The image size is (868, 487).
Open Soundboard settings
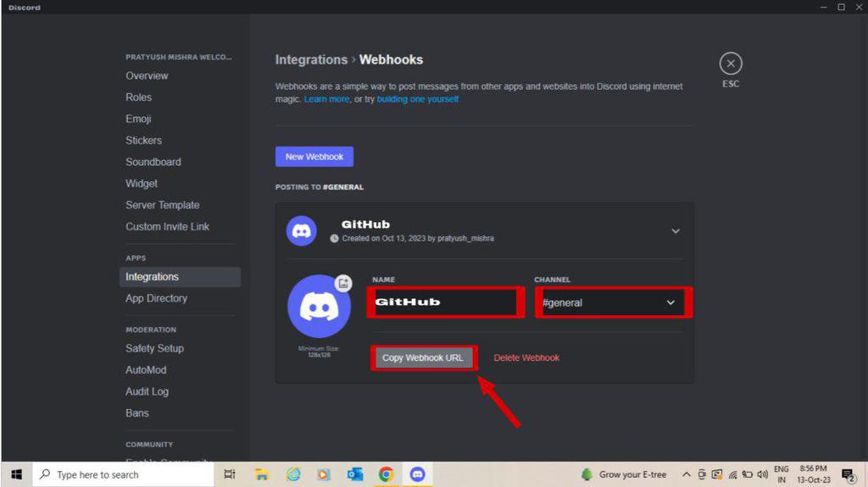[153, 162]
